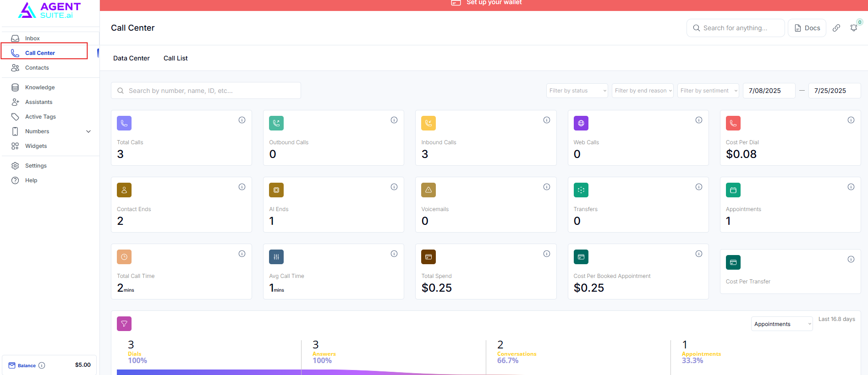
Task: Click the Total Call Time clock icon
Action: [x=124, y=257]
